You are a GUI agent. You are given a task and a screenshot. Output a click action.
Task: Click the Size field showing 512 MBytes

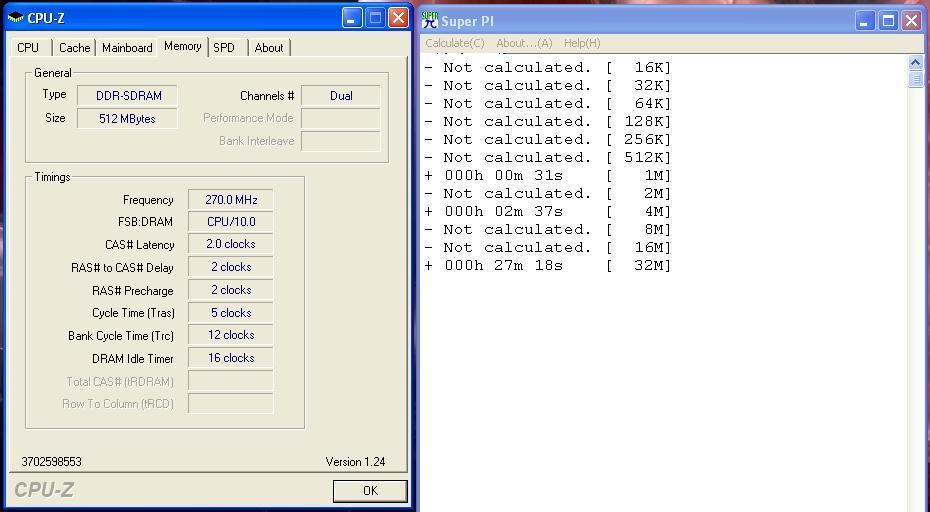coord(128,119)
